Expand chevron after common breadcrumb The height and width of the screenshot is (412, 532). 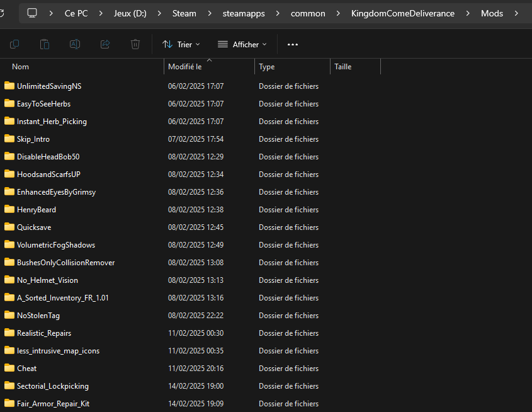(338, 13)
